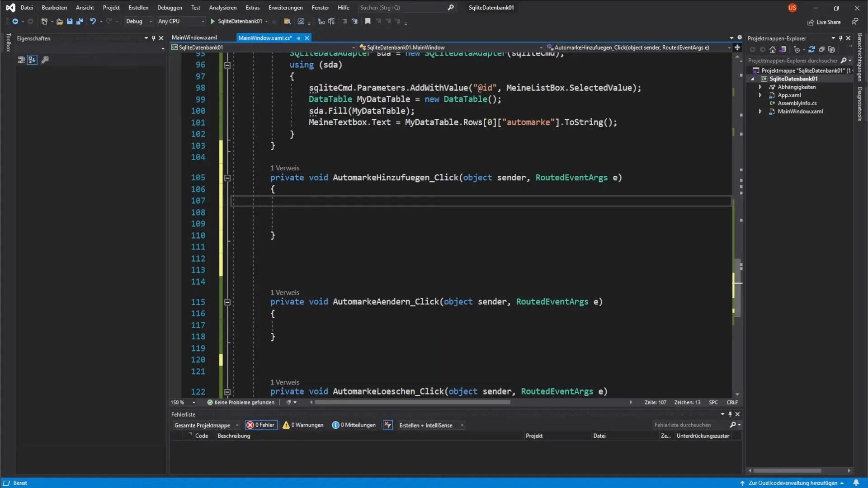Click Zur Quellcodeverwaltung hinzufügen in status bar

(x=793, y=483)
